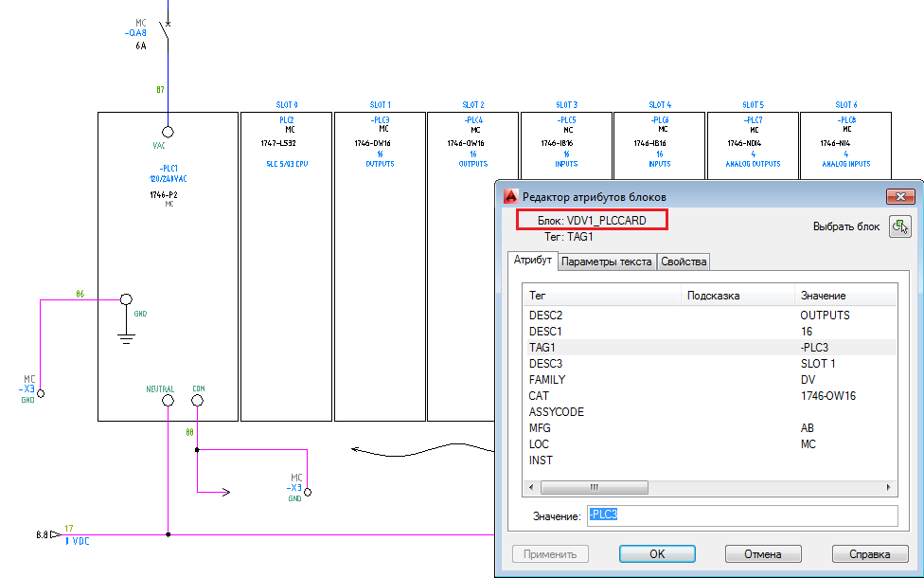Click the OUTPUTS value cell
This screenshot has height=578, width=924.
tap(825, 316)
